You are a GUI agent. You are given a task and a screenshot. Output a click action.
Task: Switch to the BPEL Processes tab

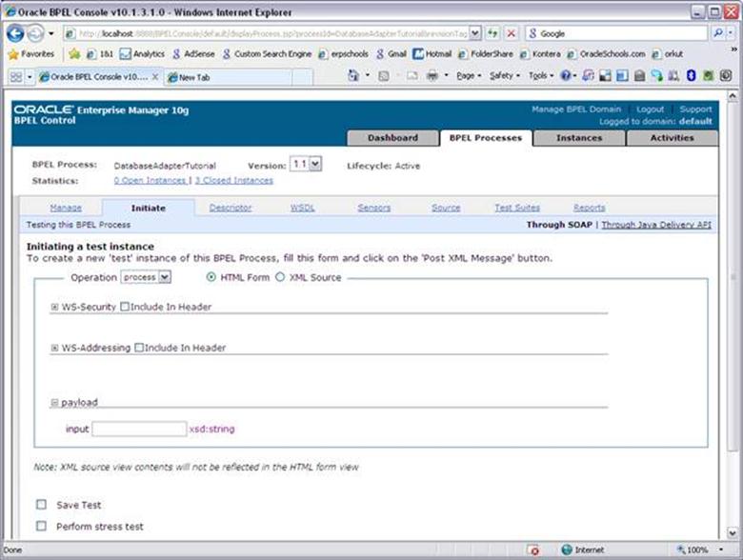tap(486, 138)
